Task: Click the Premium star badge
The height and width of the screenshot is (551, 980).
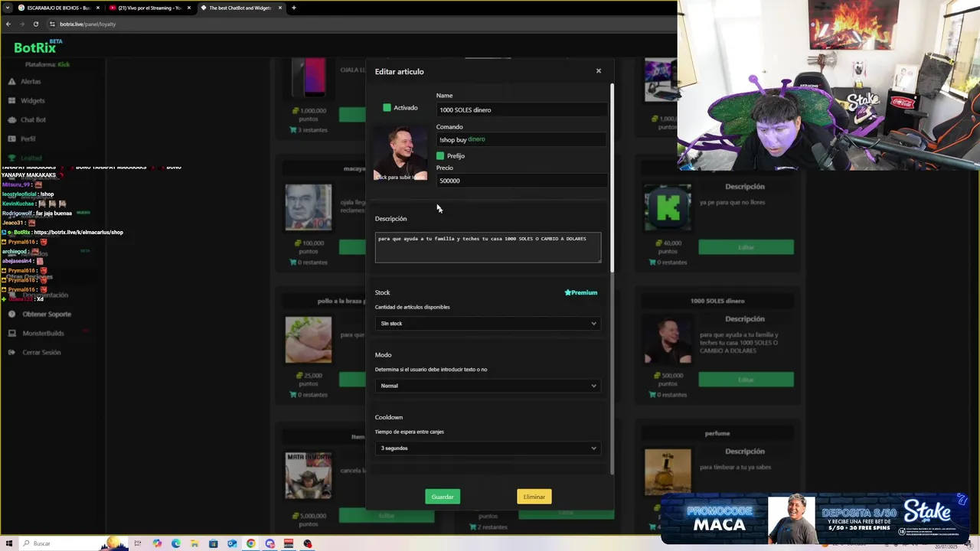Action: click(580, 292)
